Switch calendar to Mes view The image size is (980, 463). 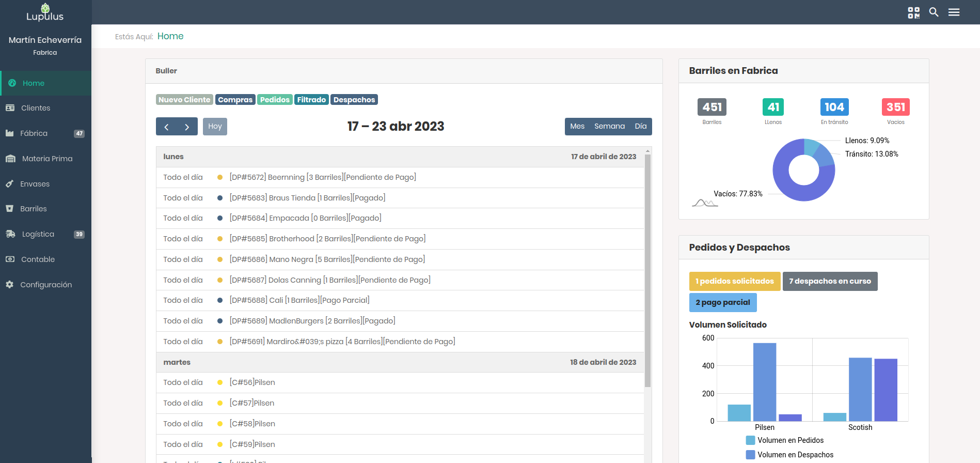(x=577, y=127)
